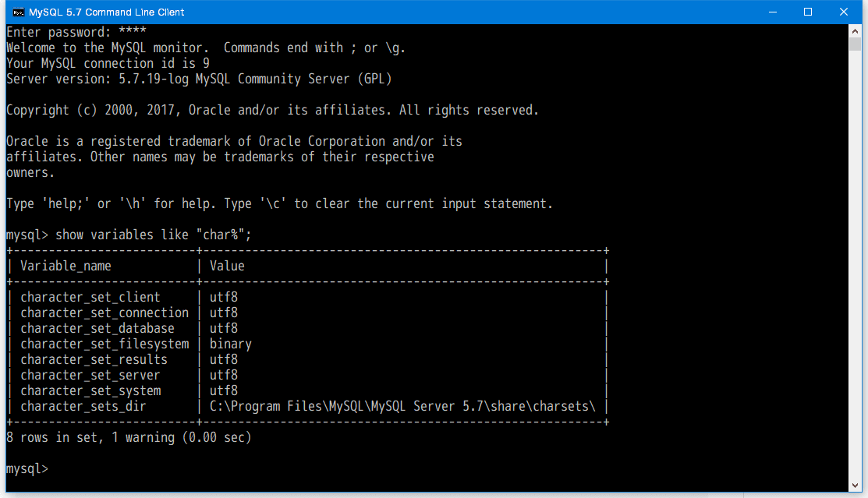The width and height of the screenshot is (868, 498).
Task: Click the scrollbar up arrow
Action: click(854, 31)
